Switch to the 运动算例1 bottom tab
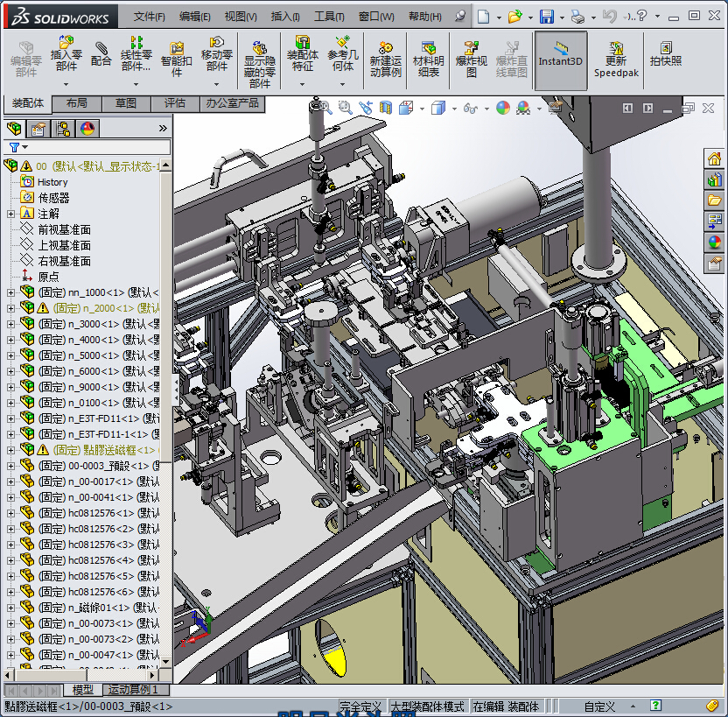Viewport: 728px width, 717px height. pos(133,691)
